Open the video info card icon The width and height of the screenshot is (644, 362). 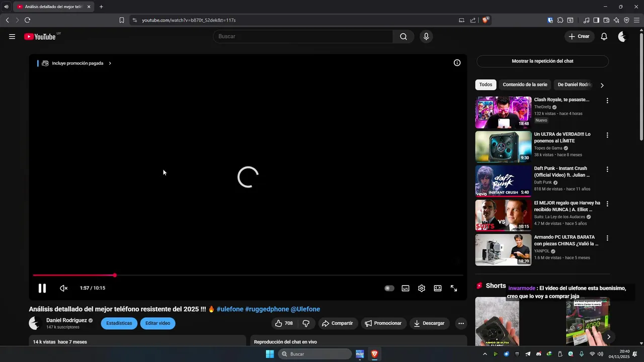[457, 63]
